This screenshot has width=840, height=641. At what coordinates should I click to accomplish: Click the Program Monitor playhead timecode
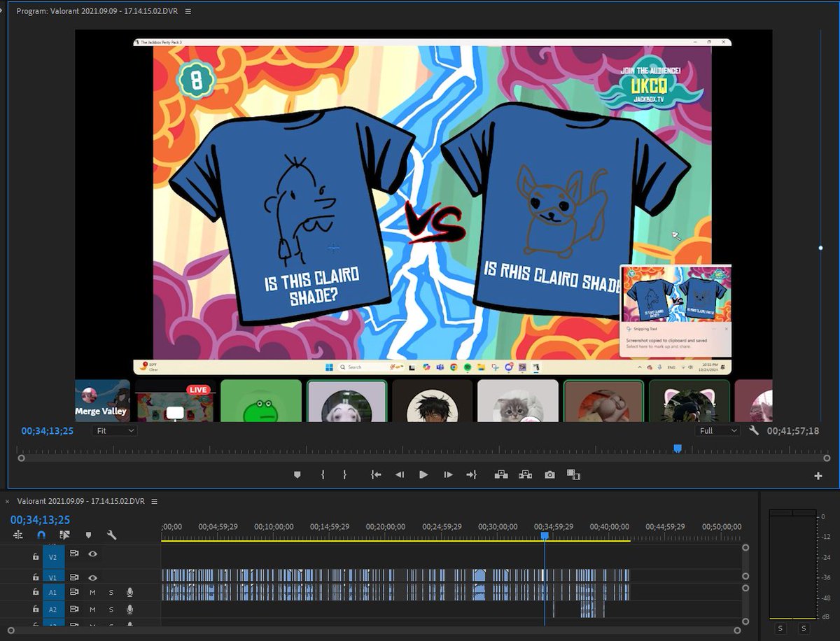point(47,431)
